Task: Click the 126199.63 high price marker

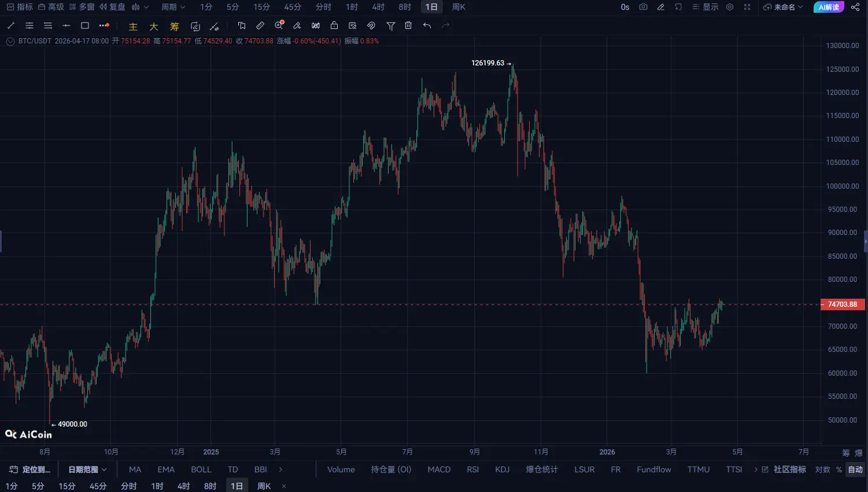Action: click(491, 63)
